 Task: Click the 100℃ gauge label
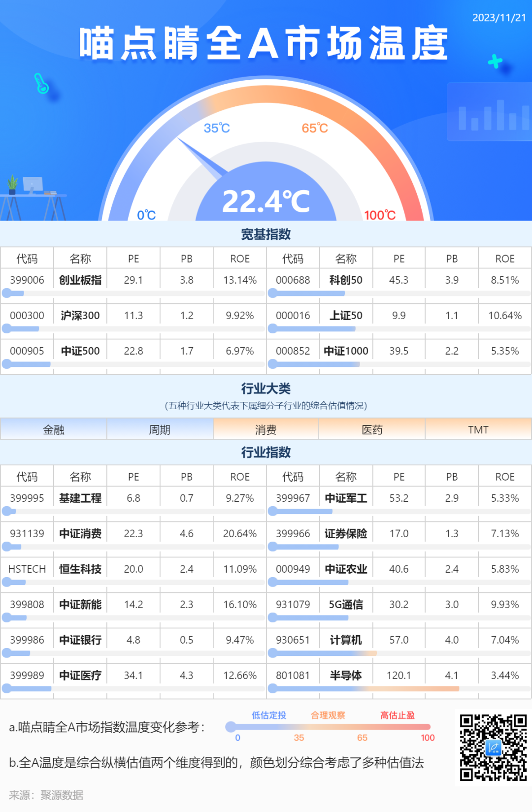(380, 215)
